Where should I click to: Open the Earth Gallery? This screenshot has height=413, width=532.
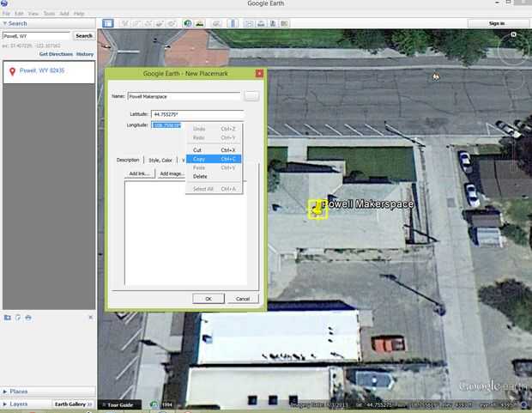(x=73, y=404)
